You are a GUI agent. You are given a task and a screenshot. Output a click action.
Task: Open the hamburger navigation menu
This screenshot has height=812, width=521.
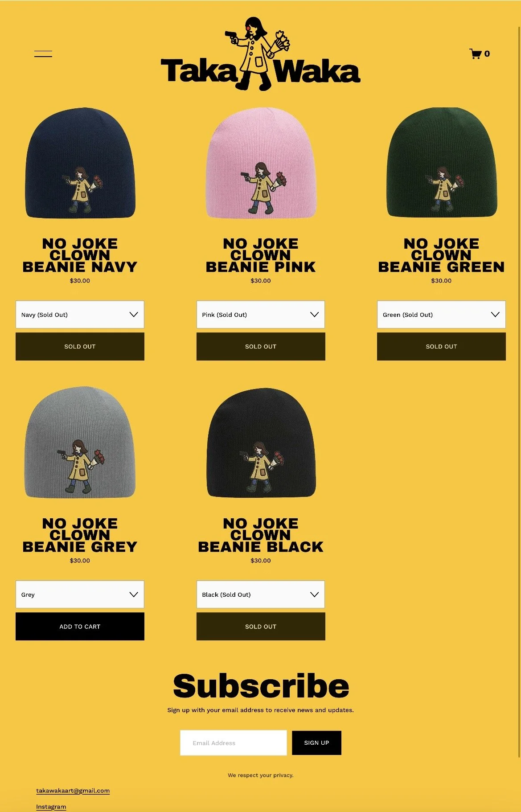pyautogui.click(x=43, y=54)
